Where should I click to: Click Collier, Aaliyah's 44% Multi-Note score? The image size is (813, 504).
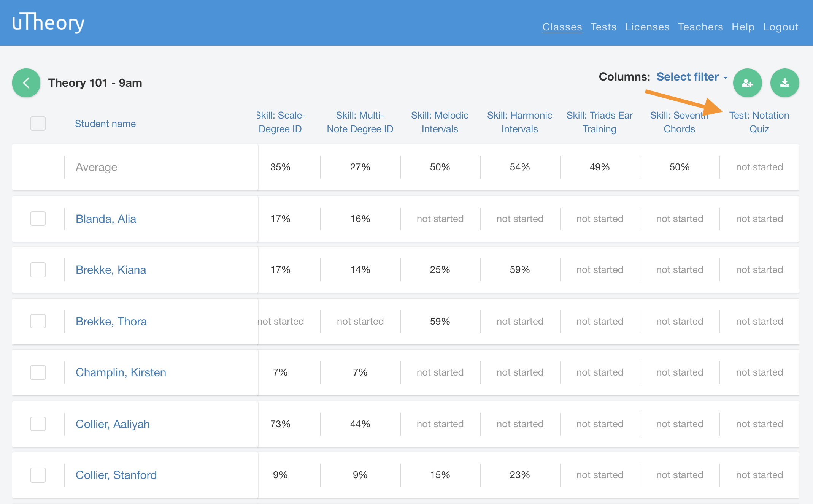pos(360,424)
